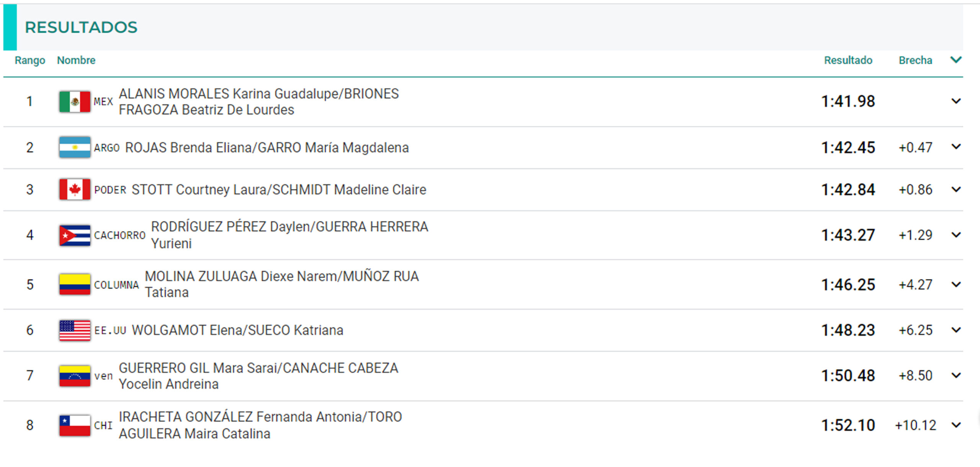The image size is (980, 467).
Task: Open WOLGAMOT Elena/SUECO Katriana entry
Action: [x=237, y=330]
